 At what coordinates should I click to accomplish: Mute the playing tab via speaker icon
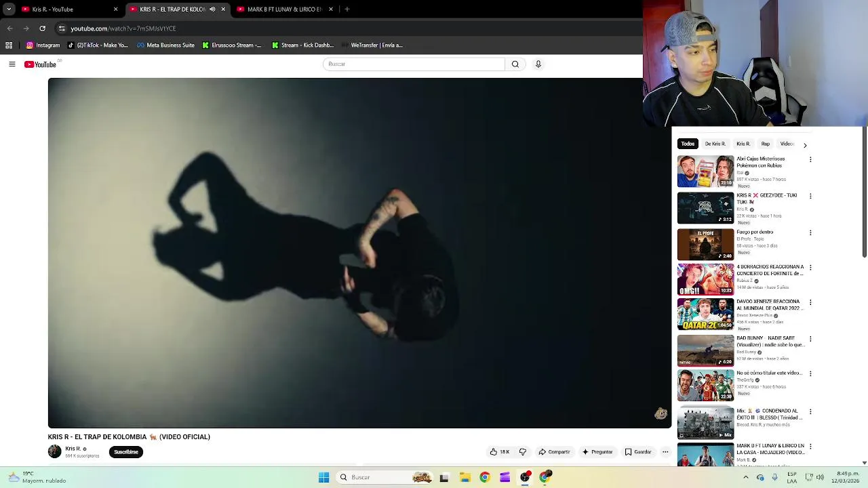coord(212,9)
